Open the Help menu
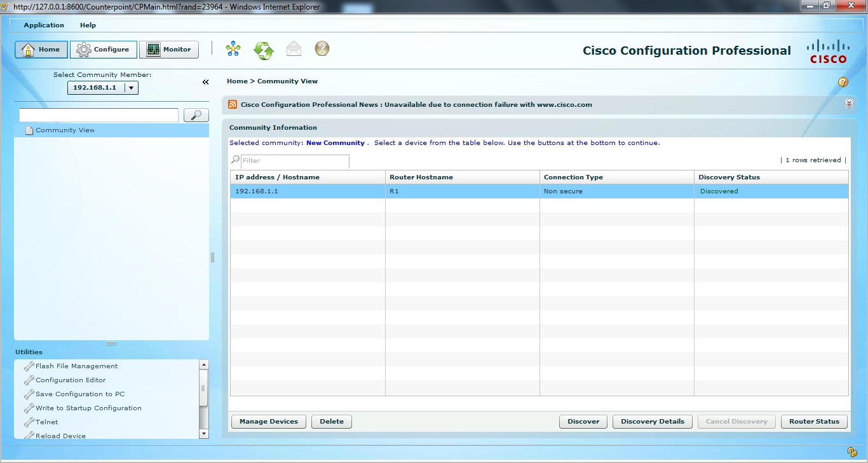 (88, 25)
